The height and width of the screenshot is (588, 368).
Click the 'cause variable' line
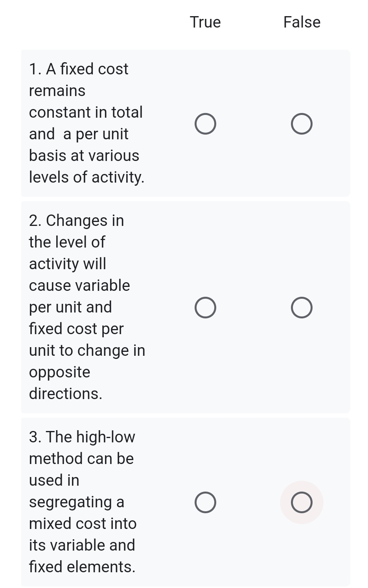click(x=79, y=285)
